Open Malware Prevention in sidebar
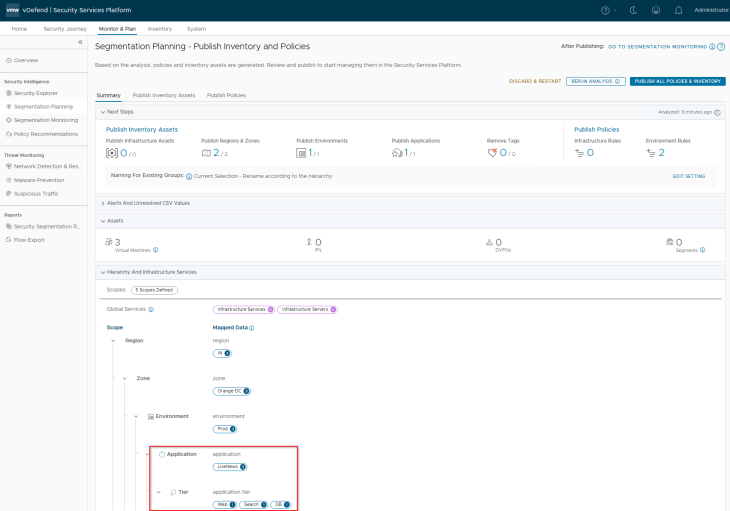The width and height of the screenshot is (730, 511). pyautogui.click(x=39, y=180)
